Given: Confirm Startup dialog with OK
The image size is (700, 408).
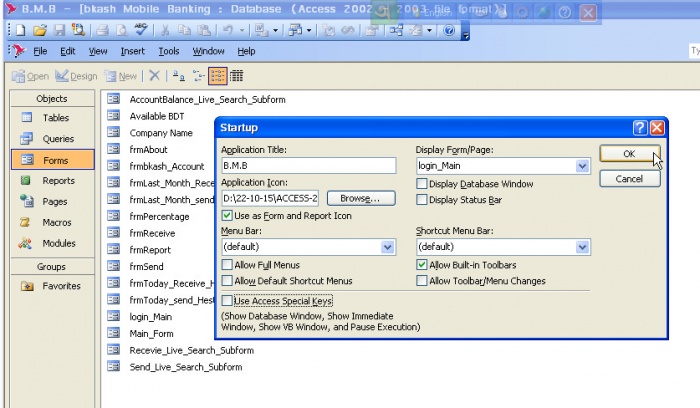Looking at the screenshot, I should coord(629,154).
